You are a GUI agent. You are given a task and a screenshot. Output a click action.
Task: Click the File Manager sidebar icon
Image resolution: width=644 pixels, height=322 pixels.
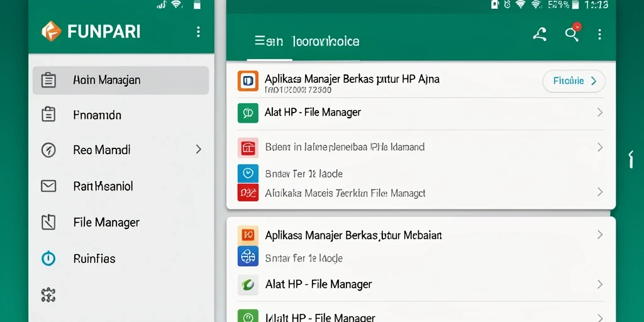(x=48, y=222)
